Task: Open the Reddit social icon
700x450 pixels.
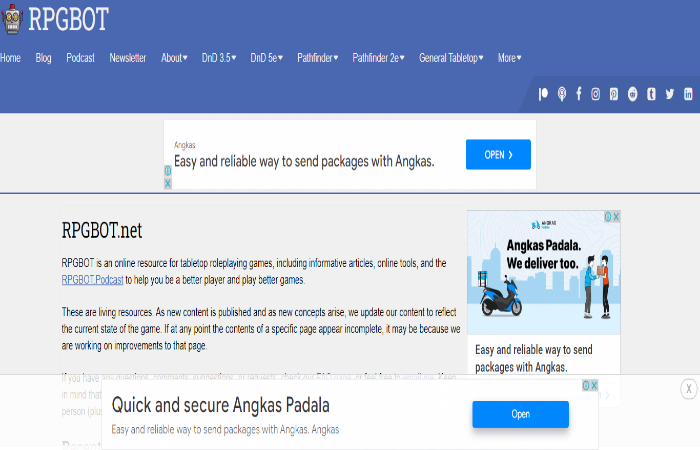Action: [x=633, y=94]
